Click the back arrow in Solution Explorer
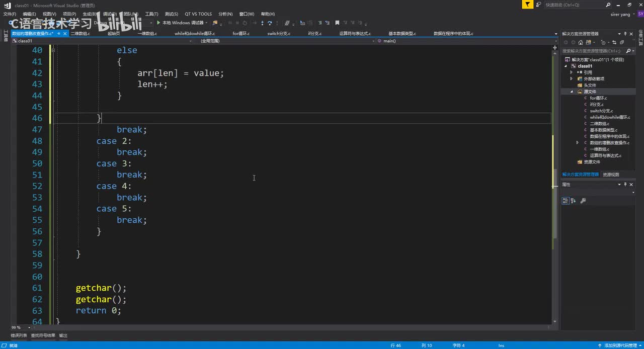The height and width of the screenshot is (349, 644). 566,43
